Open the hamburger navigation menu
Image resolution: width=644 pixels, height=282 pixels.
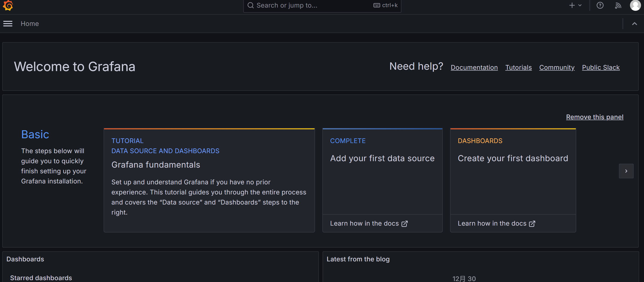(8, 24)
